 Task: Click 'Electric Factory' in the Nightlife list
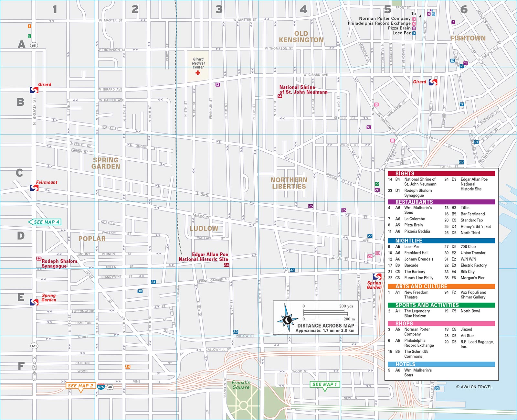pyautogui.click(x=474, y=265)
